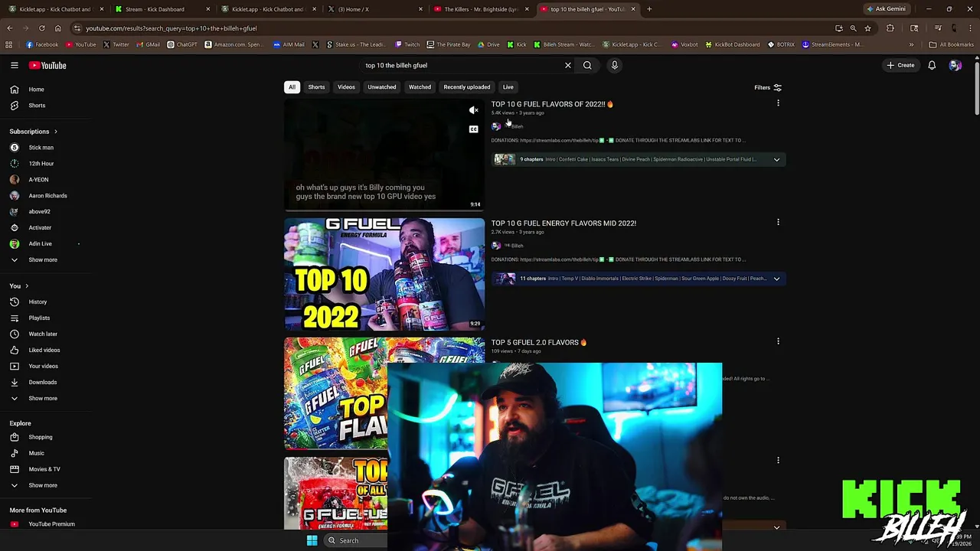Screen dimensions: 980x551
Task: Open the Aaron Richards subscription channel
Action: (x=47, y=196)
